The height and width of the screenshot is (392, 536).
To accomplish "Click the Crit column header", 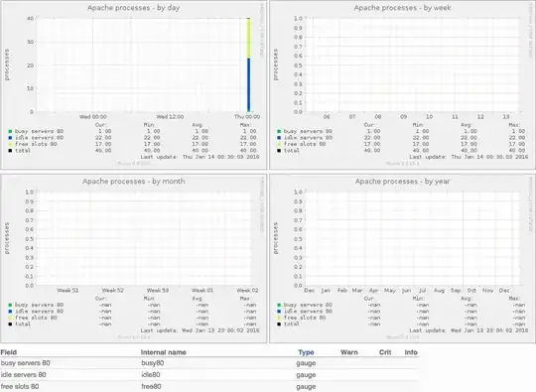I will pyautogui.click(x=385, y=352).
